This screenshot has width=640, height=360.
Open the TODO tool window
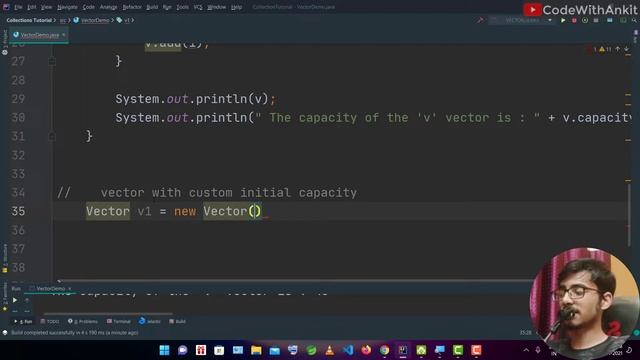click(50, 322)
